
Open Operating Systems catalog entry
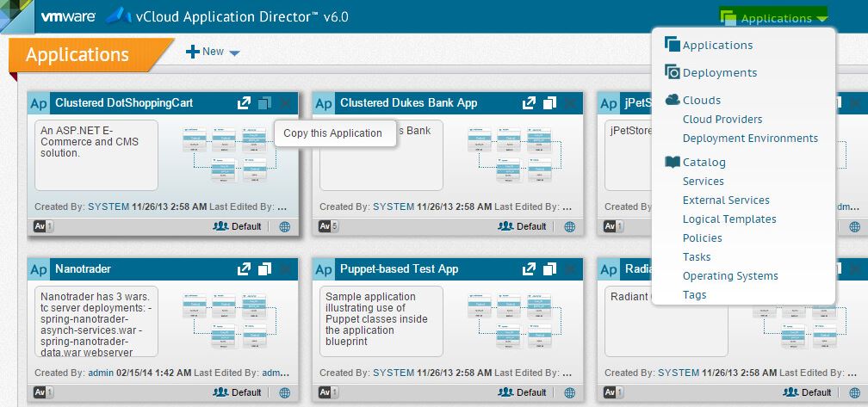pyautogui.click(x=730, y=276)
